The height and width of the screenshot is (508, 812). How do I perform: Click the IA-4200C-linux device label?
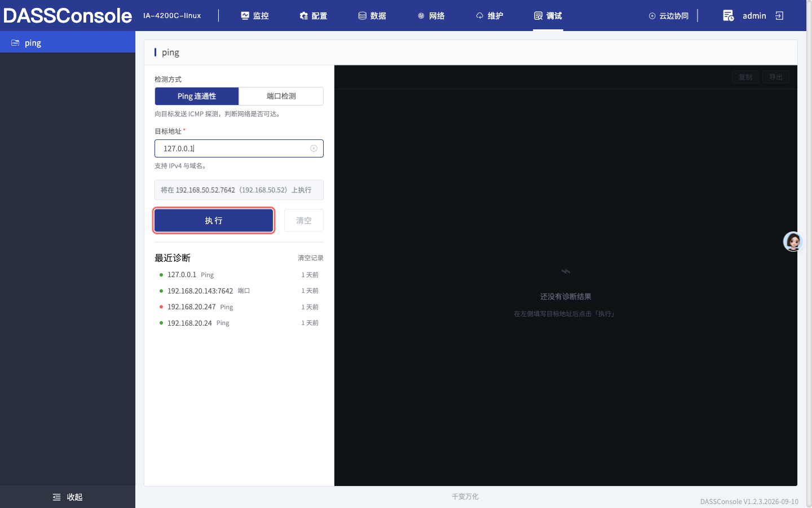(172, 16)
